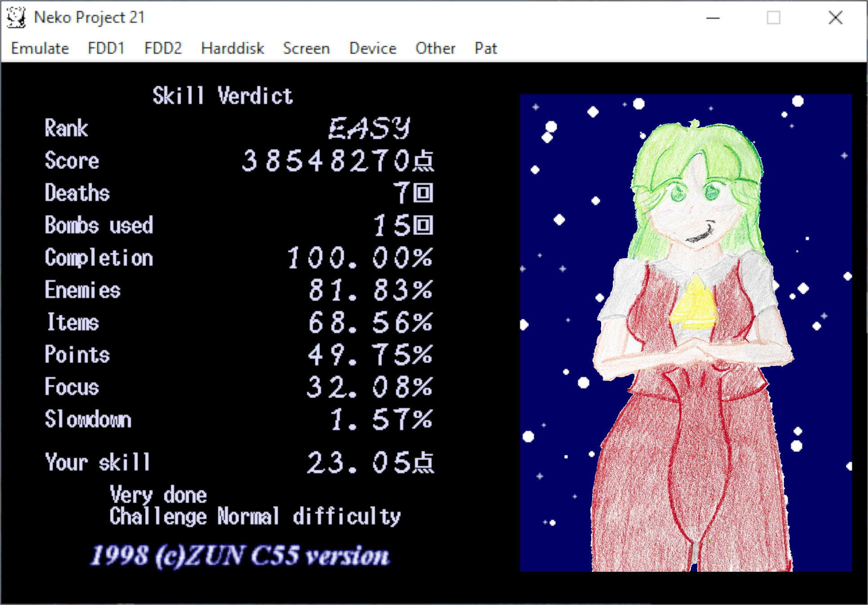Open the Emulate menu
868x605 pixels.
tap(40, 48)
